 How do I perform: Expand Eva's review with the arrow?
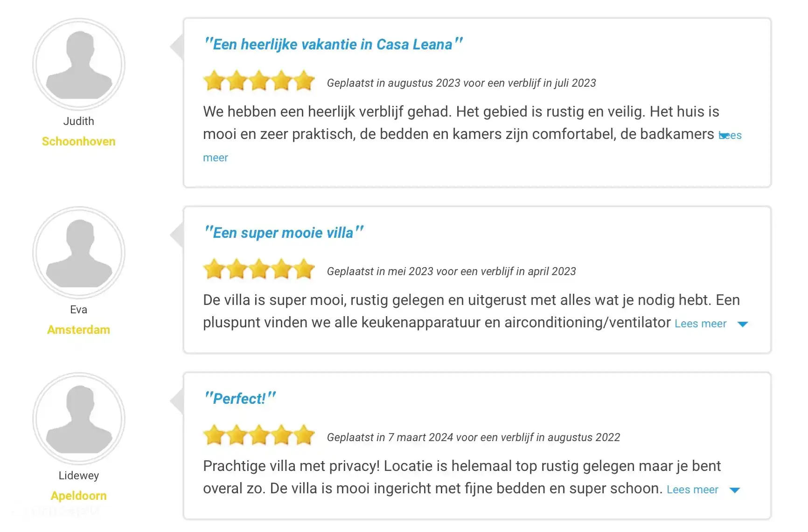tap(743, 324)
